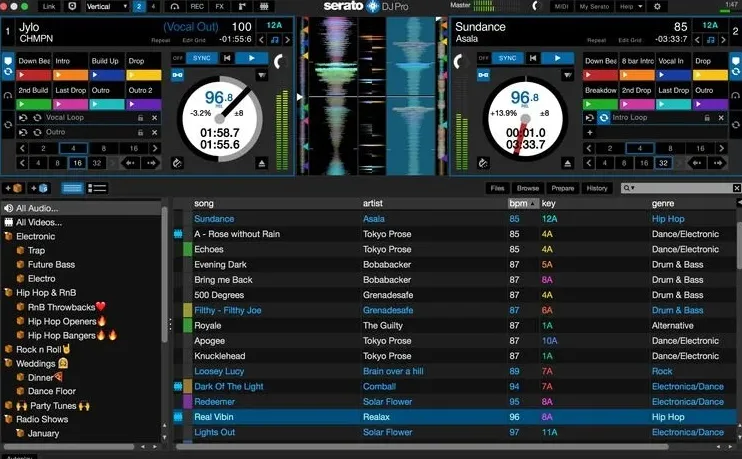Open deck 1 tempo range dropdown arrow
Viewport: 742px width, 459px height.
[262, 75]
